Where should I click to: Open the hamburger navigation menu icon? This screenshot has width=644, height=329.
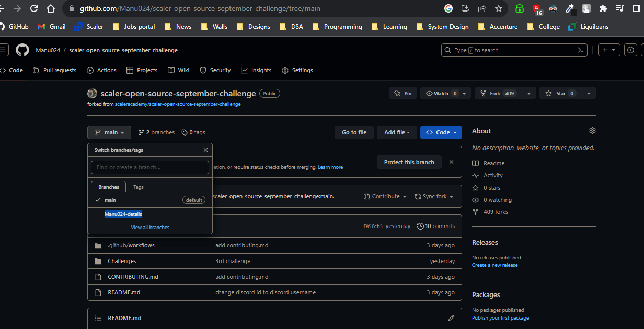point(4,50)
